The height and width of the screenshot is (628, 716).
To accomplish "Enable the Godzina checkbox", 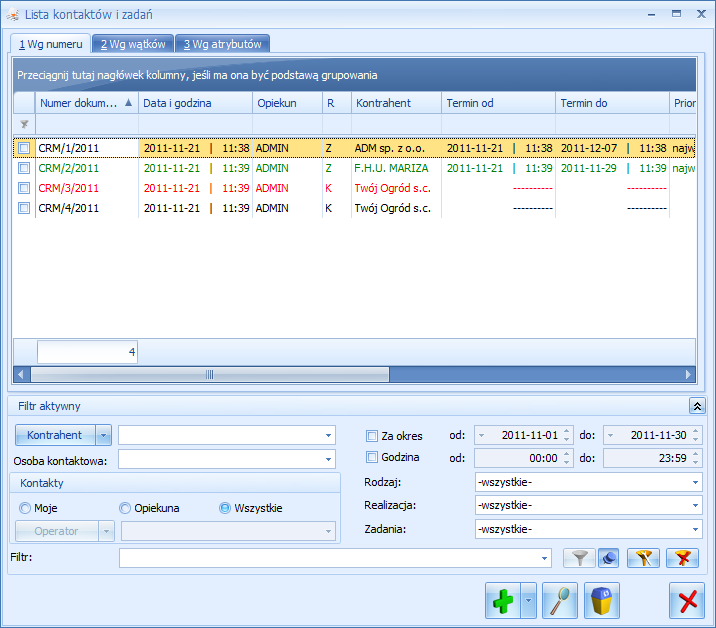I will point(372,457).
